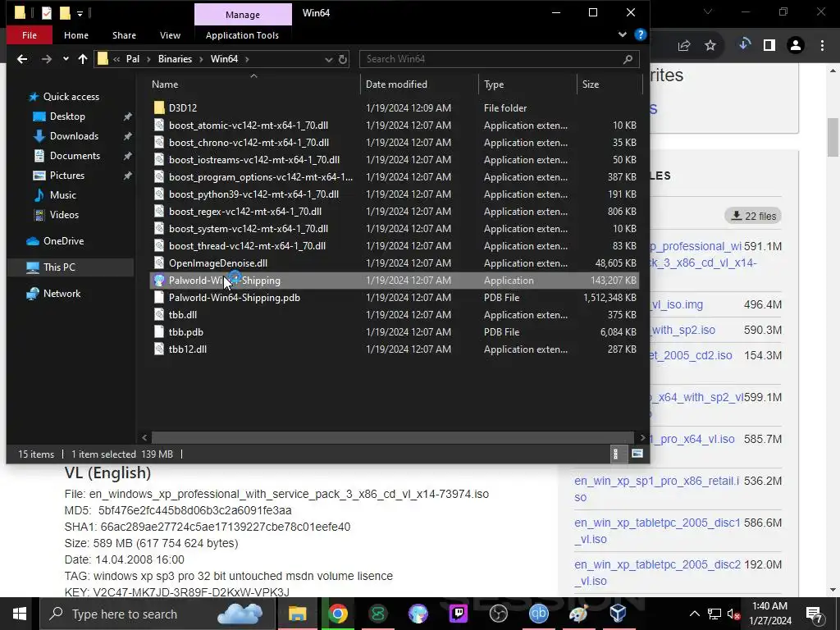Open the File menu tab
Screen dimensions: 840x630
[x=30, y=35]
